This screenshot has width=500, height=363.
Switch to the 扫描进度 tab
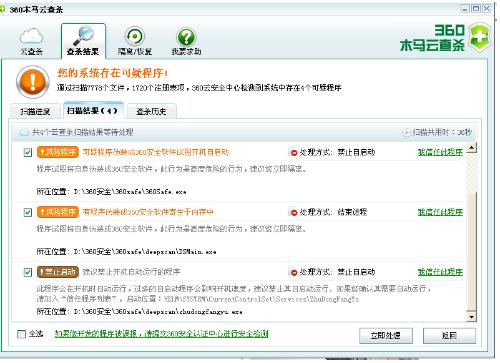tap(35, 111)
